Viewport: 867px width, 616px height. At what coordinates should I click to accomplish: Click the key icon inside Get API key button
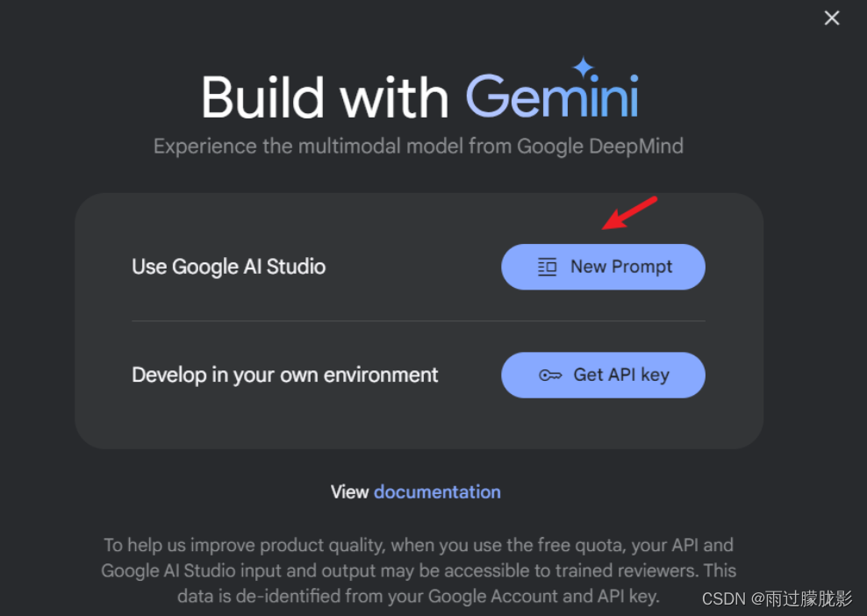(x=550, y=375)
